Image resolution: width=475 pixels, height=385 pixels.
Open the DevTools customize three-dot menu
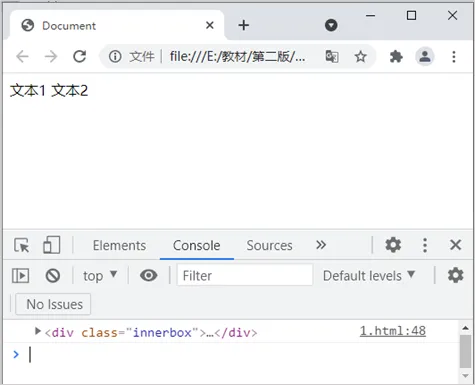click(425, 245)
